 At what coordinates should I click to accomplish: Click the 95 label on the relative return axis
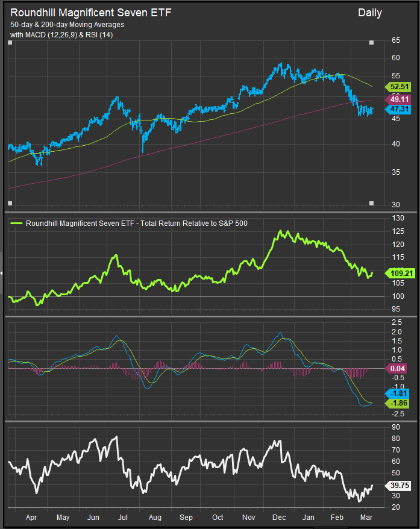(x=396, y=309)
